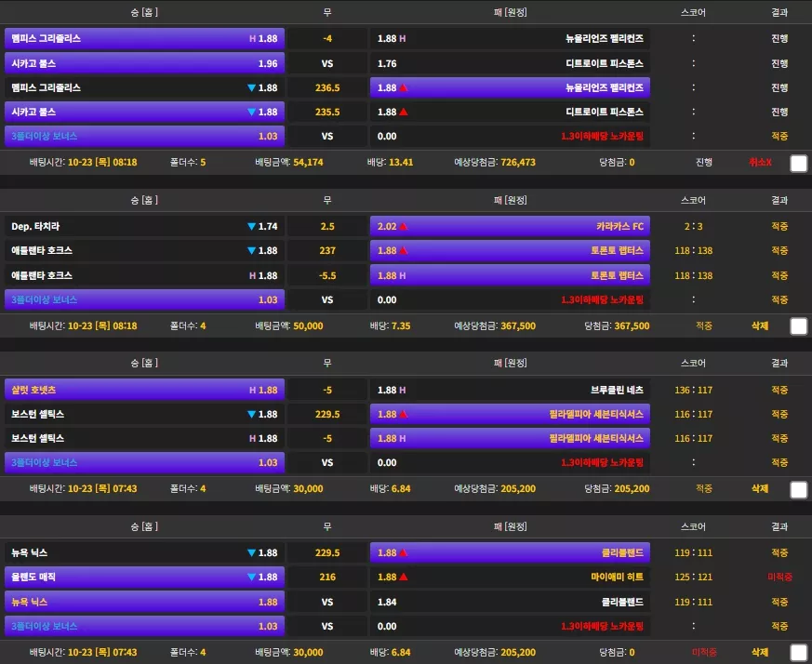
Task: Click the blue down arrow beside 올랜도 매직
Action: (x=252, y=577)
